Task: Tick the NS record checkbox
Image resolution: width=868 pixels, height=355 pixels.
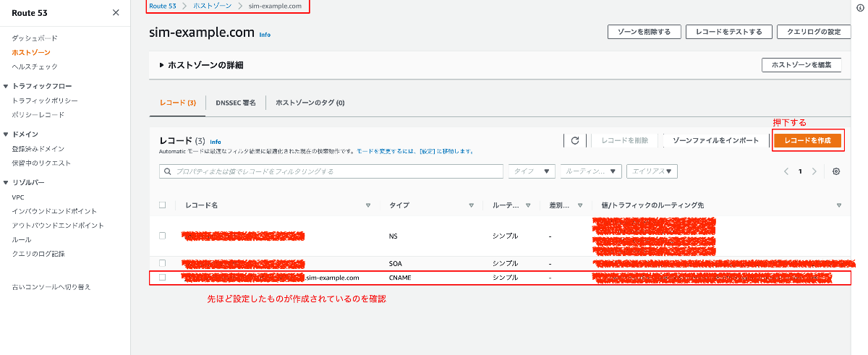Action: click(x=163, y=236)
